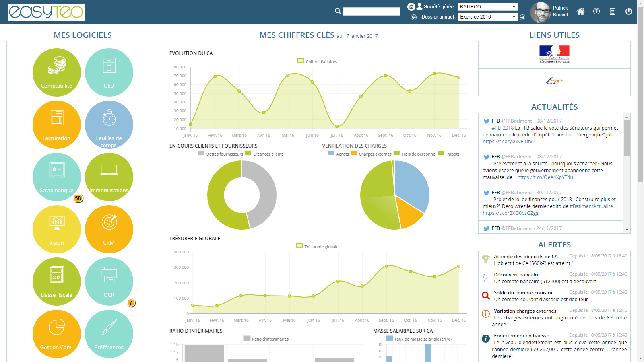Toggle the Achats legend entry
This screenshot has height=362, width=644.
click(x=339, y=154)
